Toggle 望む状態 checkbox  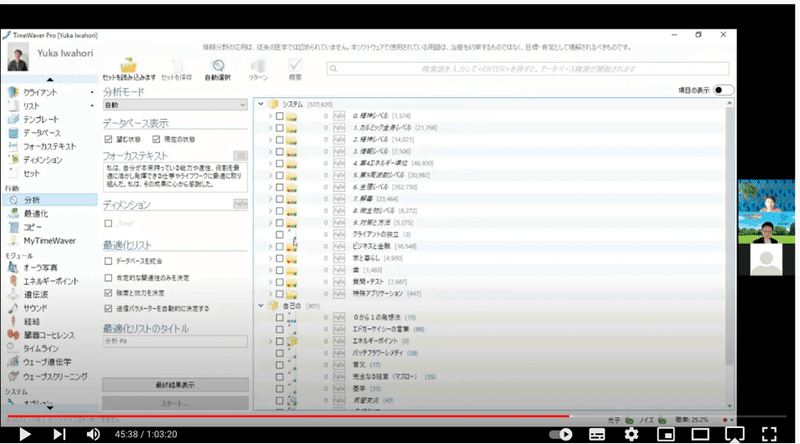[108, 139]
